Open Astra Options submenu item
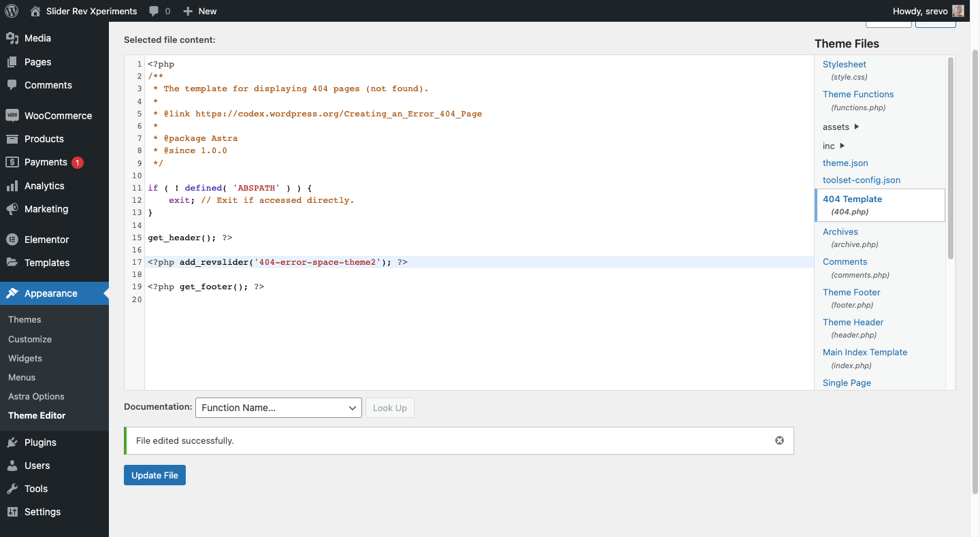980x537 pixels. pos(36,396)
